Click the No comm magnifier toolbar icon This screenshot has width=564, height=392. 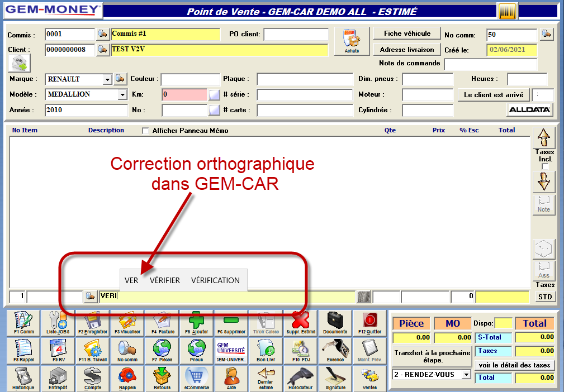point(127,351)
